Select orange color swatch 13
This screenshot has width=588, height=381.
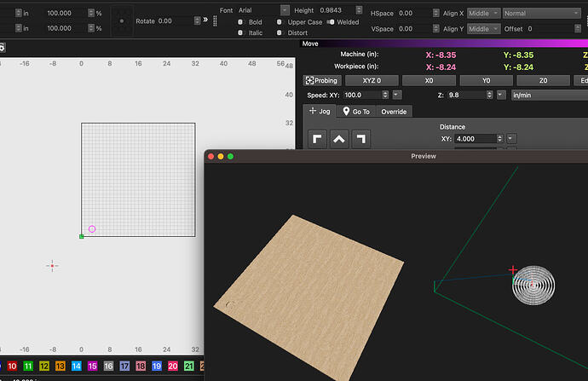coord(61,366)
